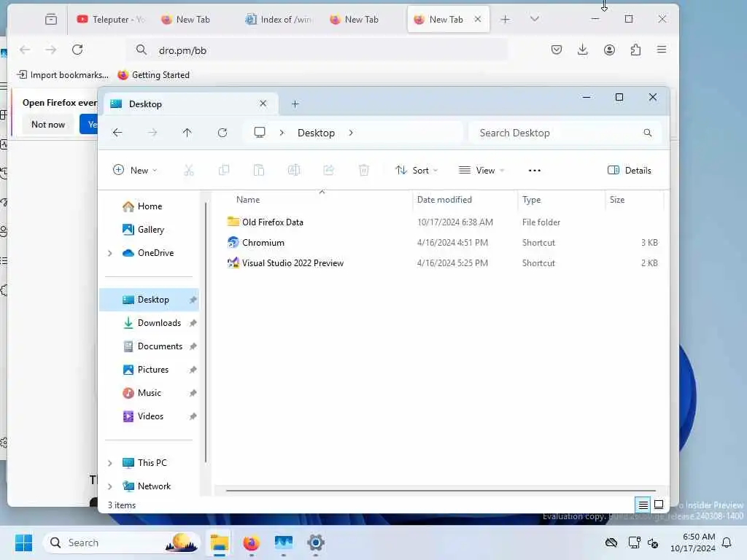Click the Cut icon in Explorer toolbar
Viewport: 747px width, 560px height.
[189, 170]
